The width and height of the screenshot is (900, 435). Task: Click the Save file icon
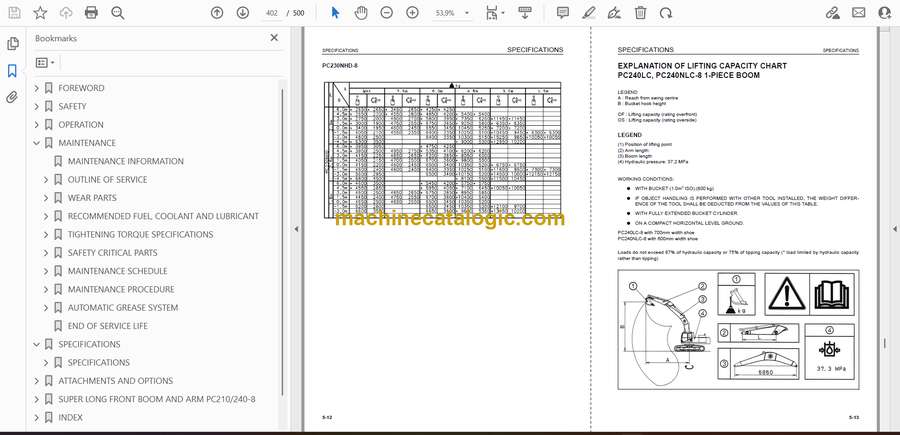[x=14, y=13]
